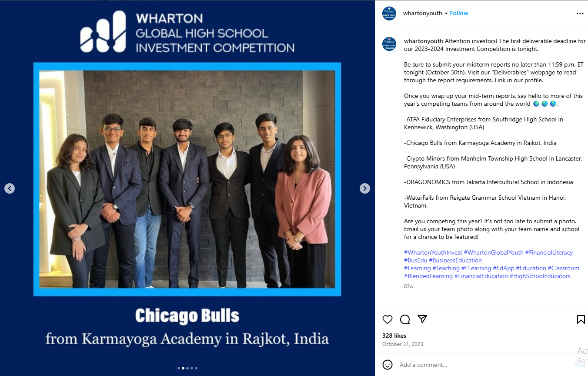Like the post with the heart icon
This screenshot has width=588, height=376.
pyautogui.click(x=388, y=319)
